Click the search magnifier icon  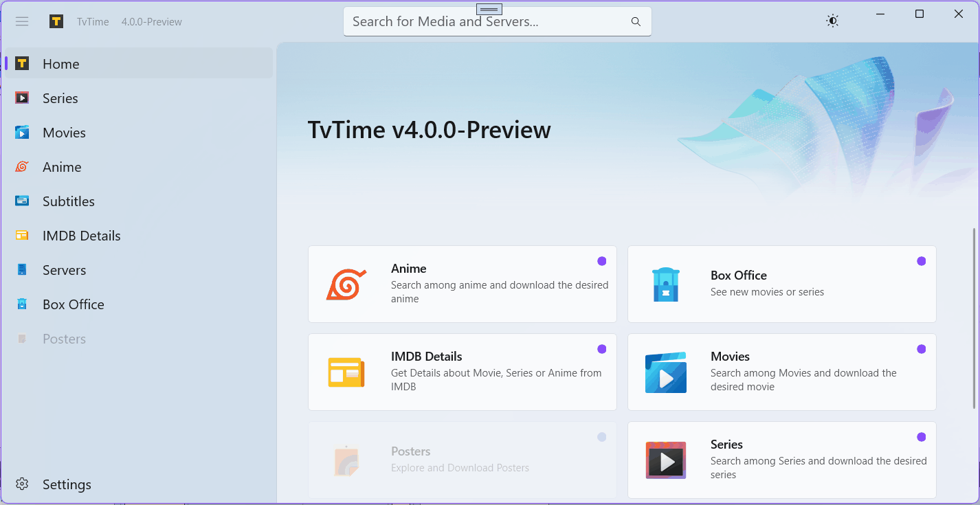[636, 21]
